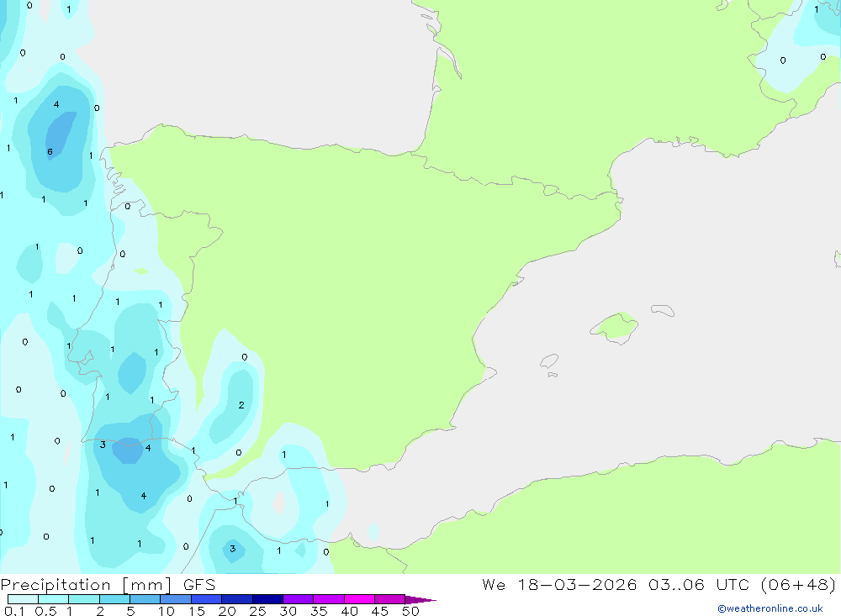
Task: Click the '03..06 UTC' time label
Action: [697, 584]
